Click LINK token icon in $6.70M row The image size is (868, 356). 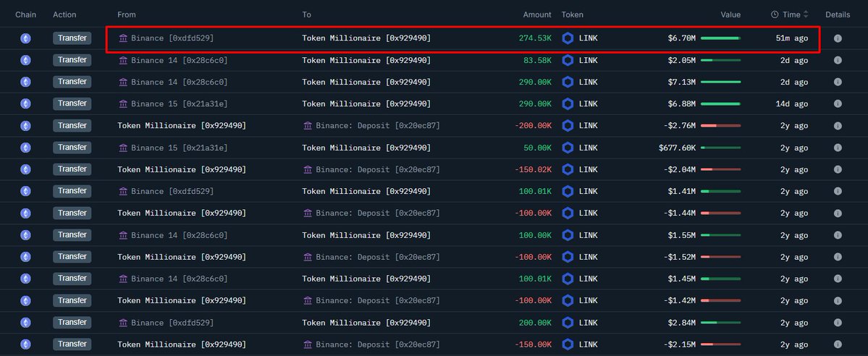coord(568,38)
